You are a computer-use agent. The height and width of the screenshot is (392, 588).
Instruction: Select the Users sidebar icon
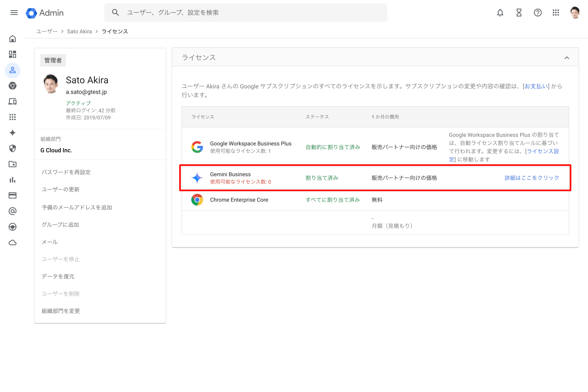(13, 70)
